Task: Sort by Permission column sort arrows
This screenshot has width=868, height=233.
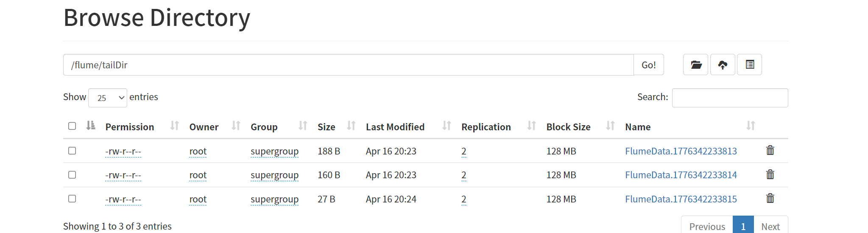Action: [175, 126]
